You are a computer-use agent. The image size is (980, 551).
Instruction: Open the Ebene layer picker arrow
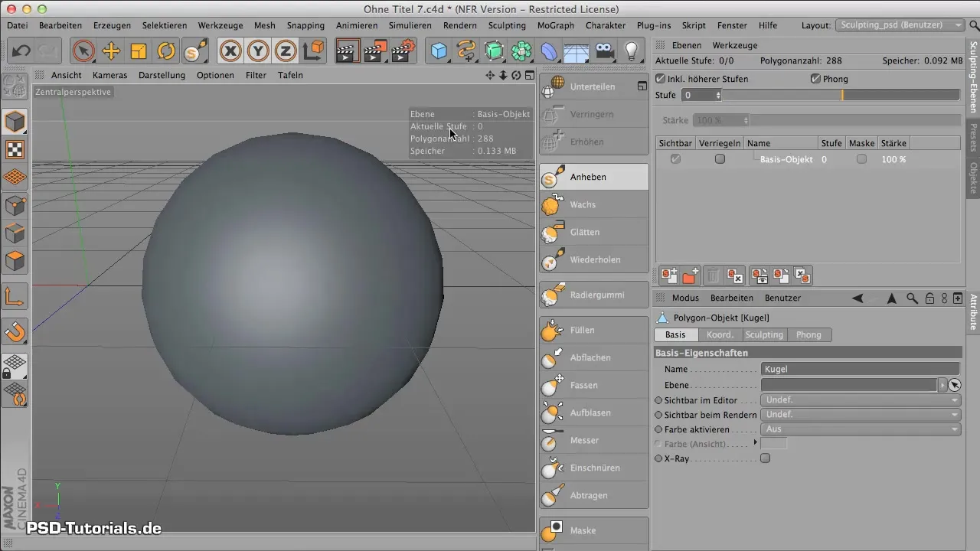942,385
